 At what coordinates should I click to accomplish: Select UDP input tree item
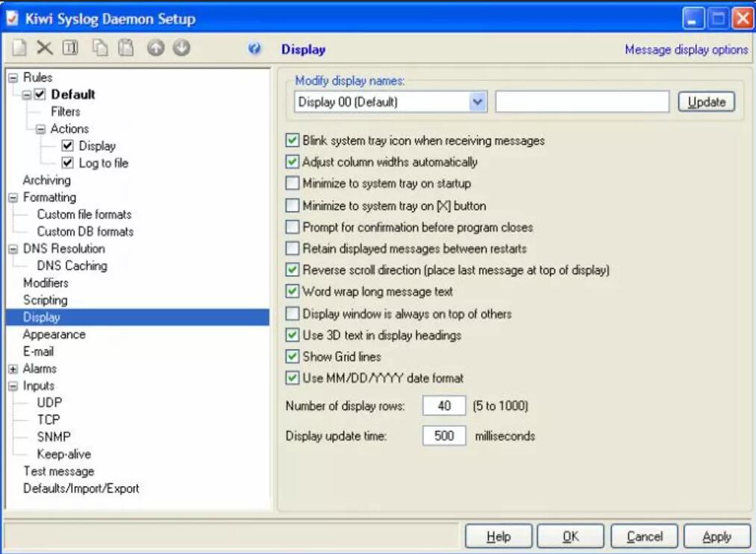click(x=50, y=403)
